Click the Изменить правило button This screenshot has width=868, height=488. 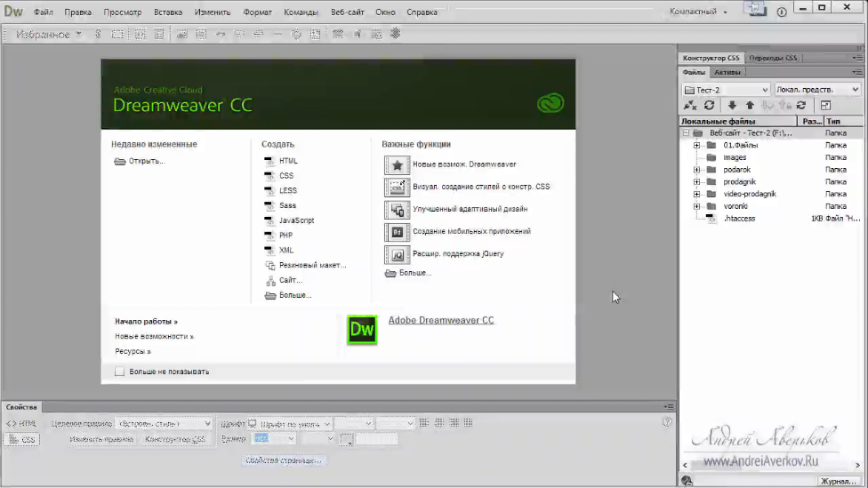[101, 439]
